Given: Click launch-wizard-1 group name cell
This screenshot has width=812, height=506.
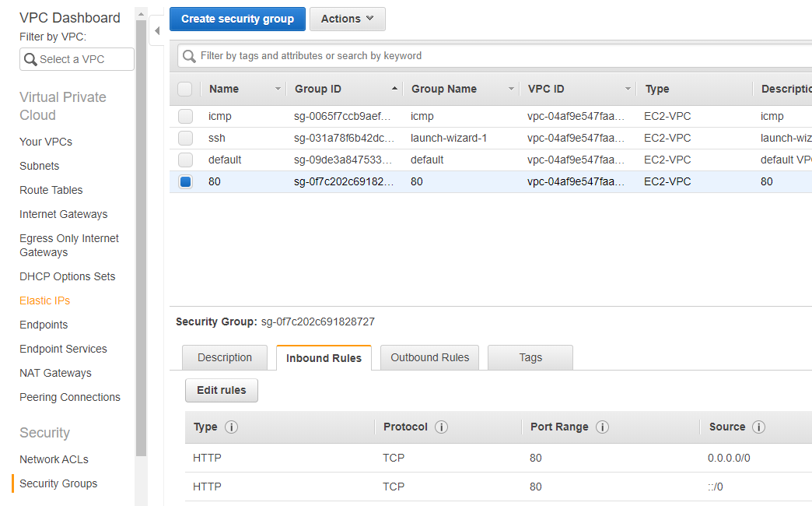Looking at the screenshot, I should point(449,138).
